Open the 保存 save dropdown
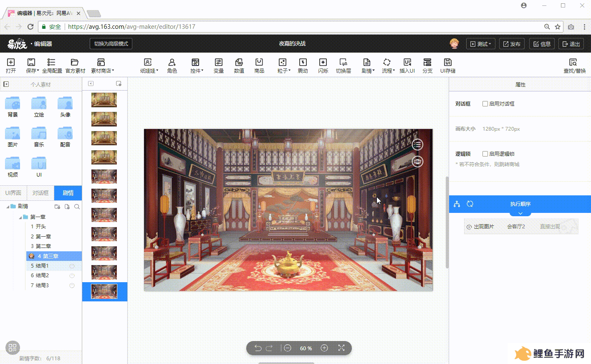This screenshot has width=591, height=364. pyautogui.click(x=32, y=66)
